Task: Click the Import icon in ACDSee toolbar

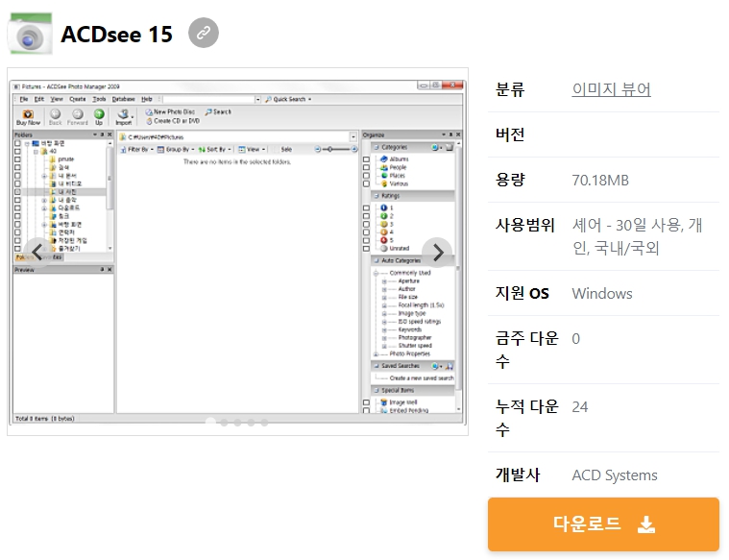Action: (x=123, y=114)
